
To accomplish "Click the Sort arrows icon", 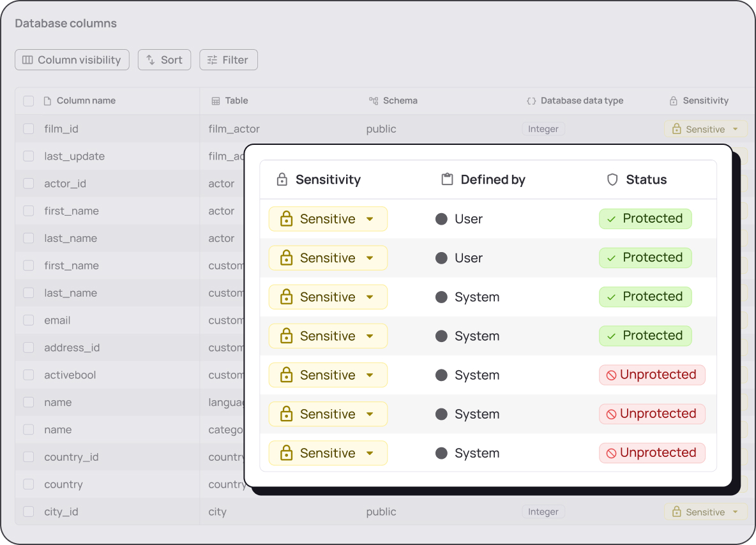I will coord(151,60).
